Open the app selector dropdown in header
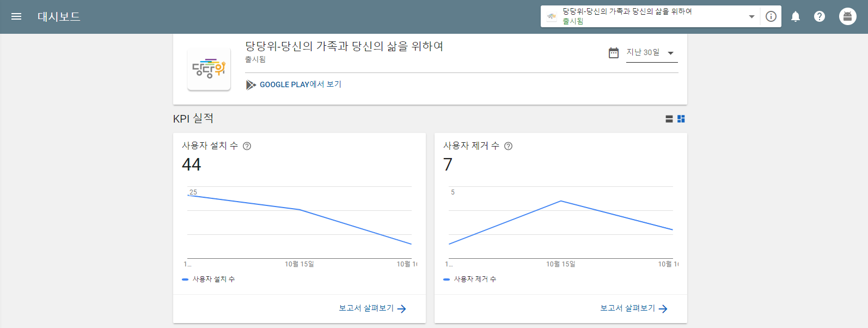The width and height of the screenshot is (868, 328). pyautogui.click(x=651, y=16)
